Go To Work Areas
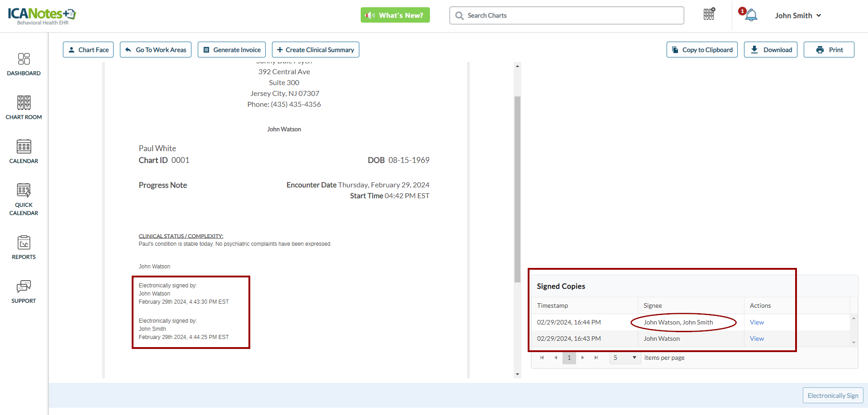This screenshot has width=868, height=415. click(156, 50)
